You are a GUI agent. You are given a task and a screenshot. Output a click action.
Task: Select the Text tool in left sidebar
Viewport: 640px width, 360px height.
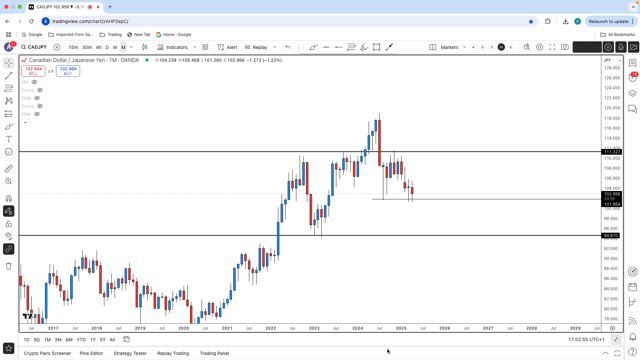coord(9,139)
